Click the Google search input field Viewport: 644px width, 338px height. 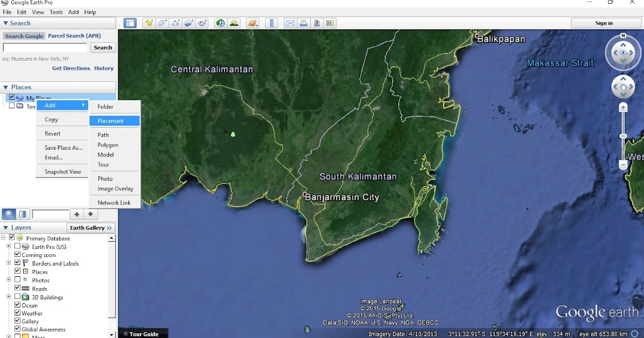click(45, 47)
